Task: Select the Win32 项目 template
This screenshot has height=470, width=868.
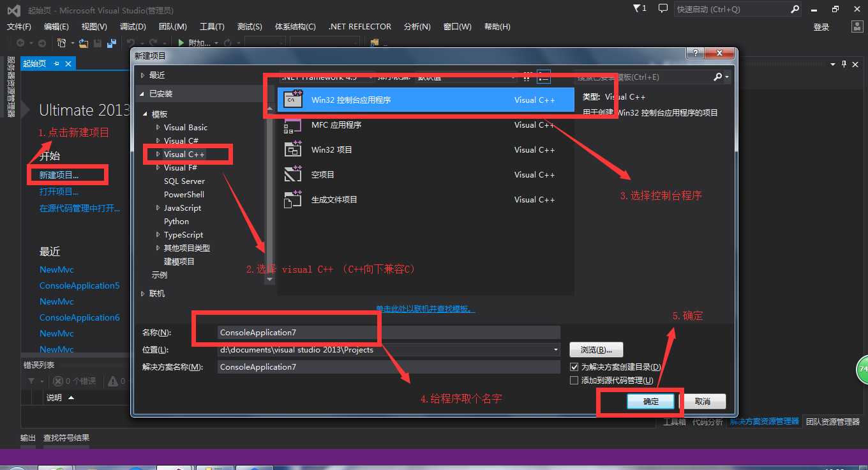Action: pos(426,149)
